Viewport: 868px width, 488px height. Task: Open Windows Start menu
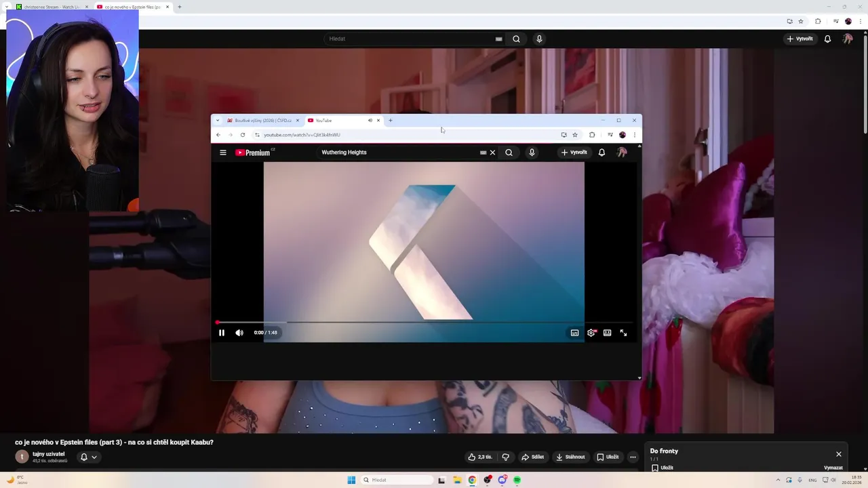351,480
